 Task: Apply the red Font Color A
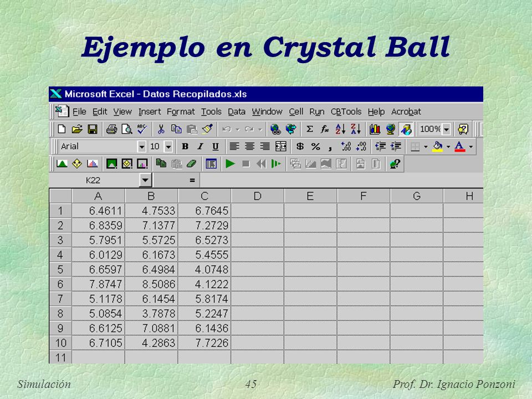tap(460, 146)
